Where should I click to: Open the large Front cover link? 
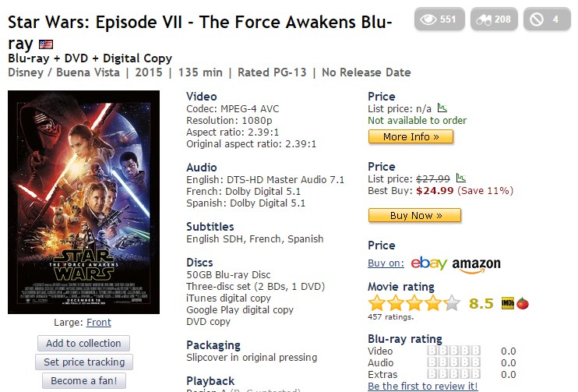click(99, 322)
